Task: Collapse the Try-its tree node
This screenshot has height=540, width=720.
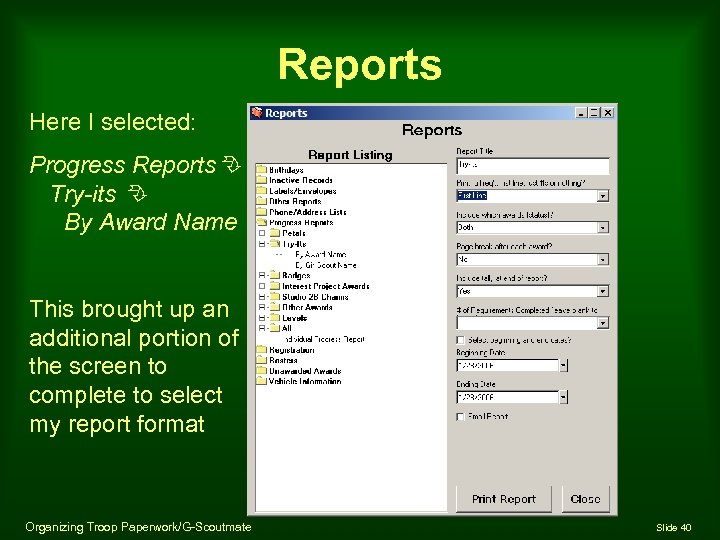Action: tap(262, 244)
